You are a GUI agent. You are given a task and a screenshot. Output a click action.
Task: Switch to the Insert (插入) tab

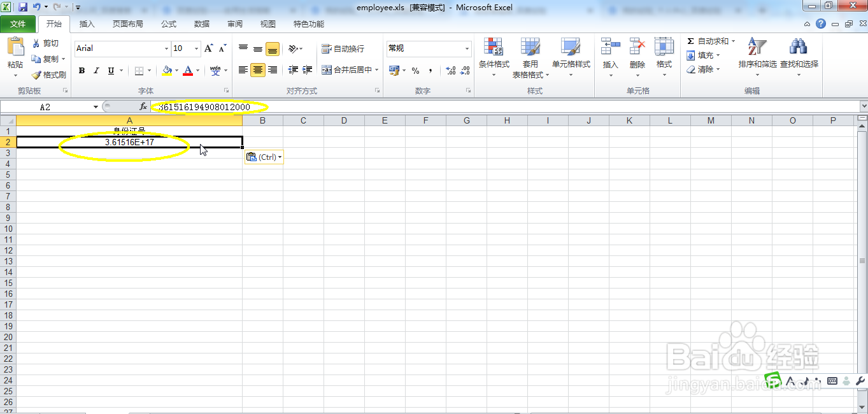point(87,24)
